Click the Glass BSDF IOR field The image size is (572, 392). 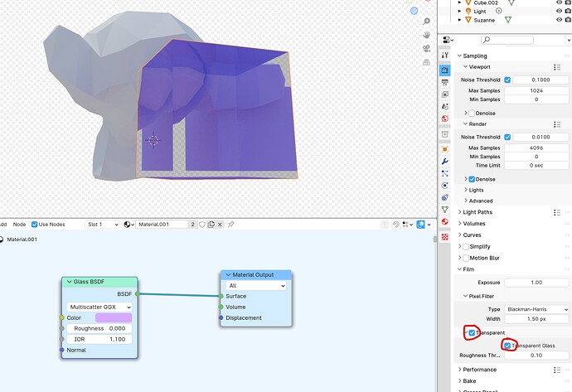coord(99,340)
